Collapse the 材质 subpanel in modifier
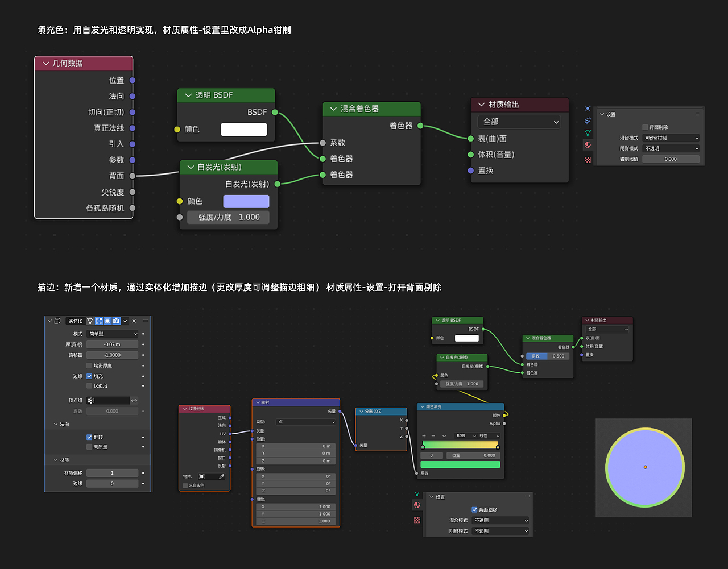728x569 pixels. (56, 460)
